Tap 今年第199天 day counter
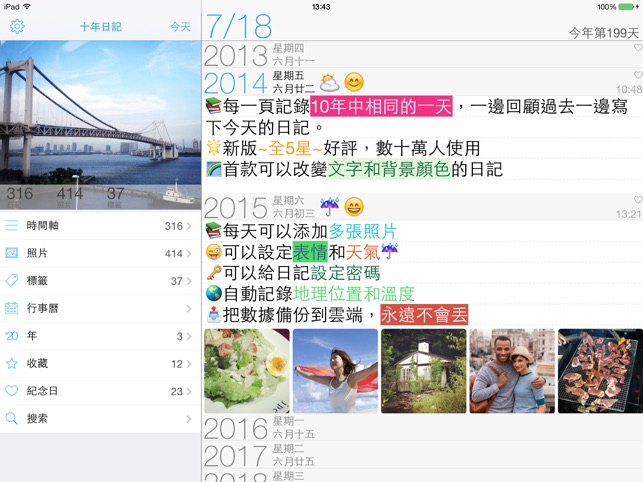Screen dimensions: 643x482 pyautogui.click(x=604, y=33)
